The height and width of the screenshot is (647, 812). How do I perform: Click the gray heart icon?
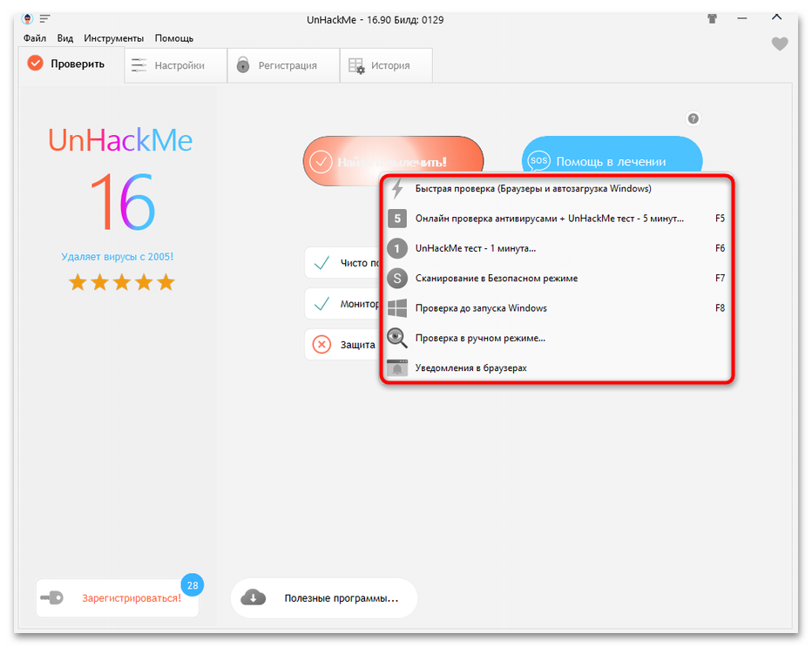point(780,44)
